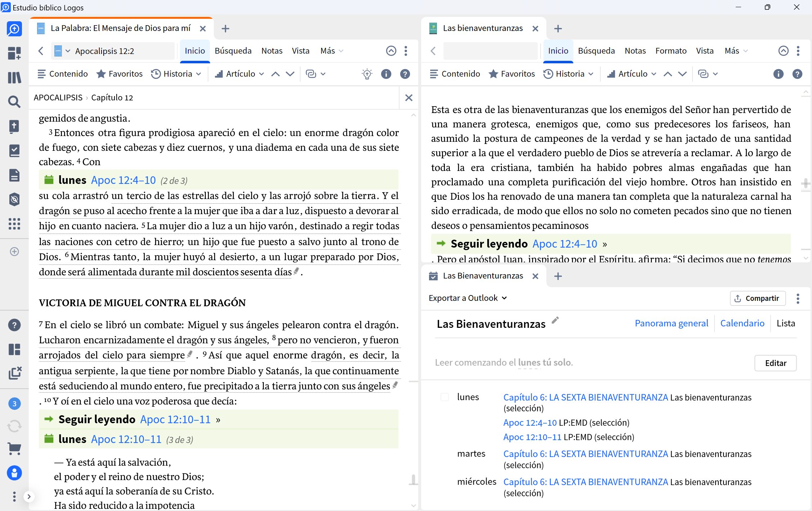The image size is (812, 511).
Task: Open Formato tab in right panel
Action: [x=671, y=51]
